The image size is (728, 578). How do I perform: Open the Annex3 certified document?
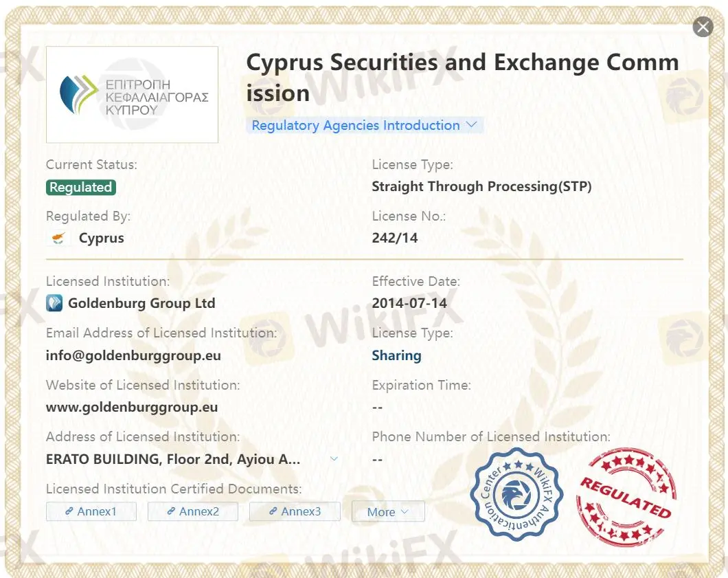(x=295, y=511)
